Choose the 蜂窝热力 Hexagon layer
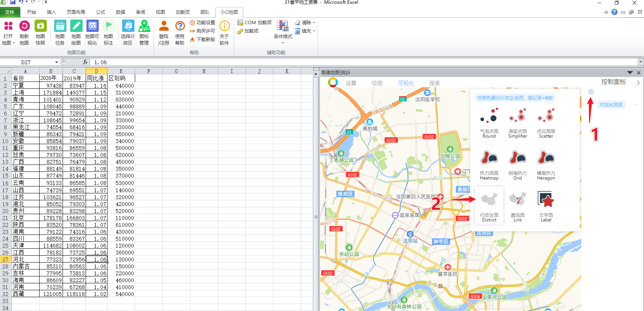Image resolution: width=644 pixels, height=311 pixels. click(546, 165)
